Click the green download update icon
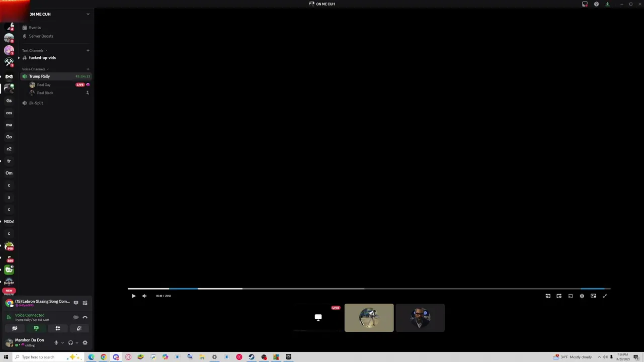The height and width of the screenshot is (362, 644). pyautogui.click(x=607, y=4)
